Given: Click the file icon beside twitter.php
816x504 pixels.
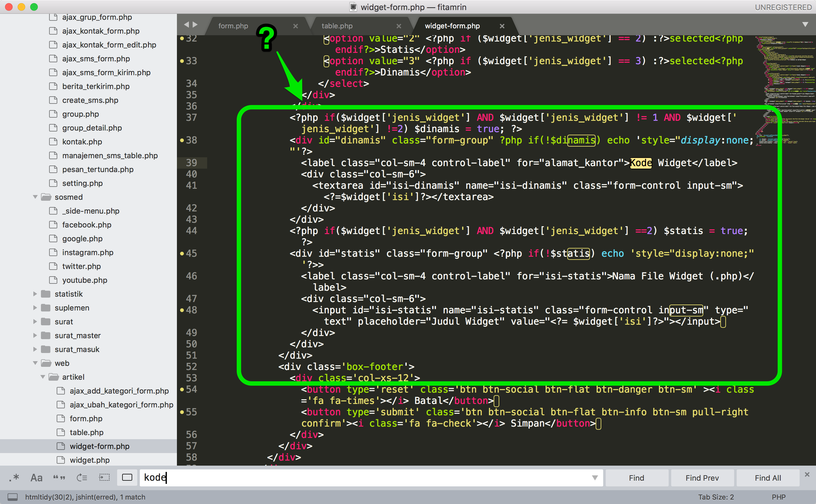Looking at the screenshot, I should coord(53,266).
